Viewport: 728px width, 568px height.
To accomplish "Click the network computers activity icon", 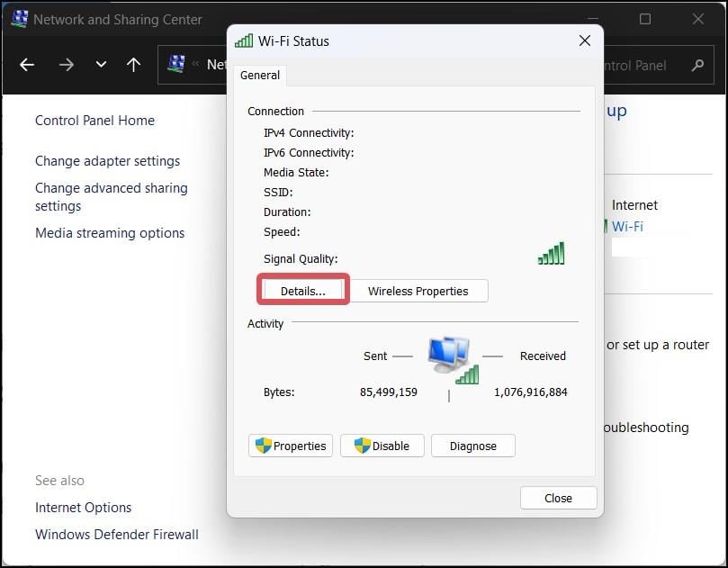I will pyautogui.click(x=454, y=360).
